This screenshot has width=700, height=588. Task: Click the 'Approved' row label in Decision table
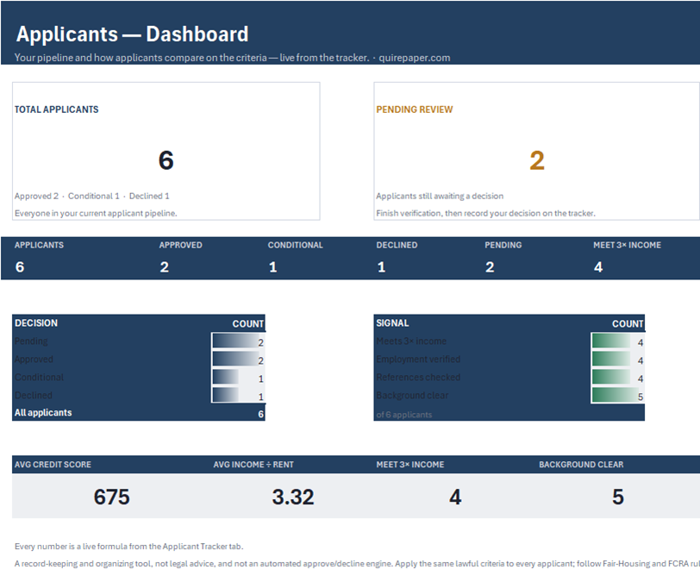[34, 360]
